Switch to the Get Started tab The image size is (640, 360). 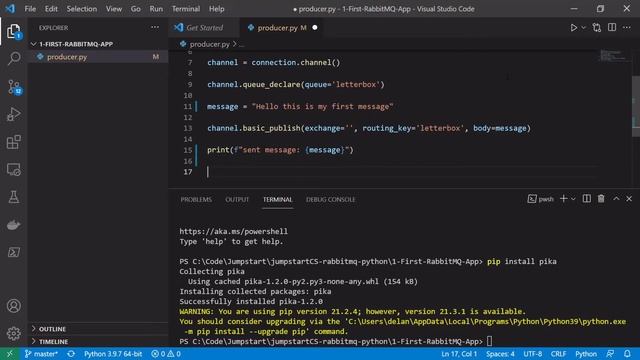(204, 28)
